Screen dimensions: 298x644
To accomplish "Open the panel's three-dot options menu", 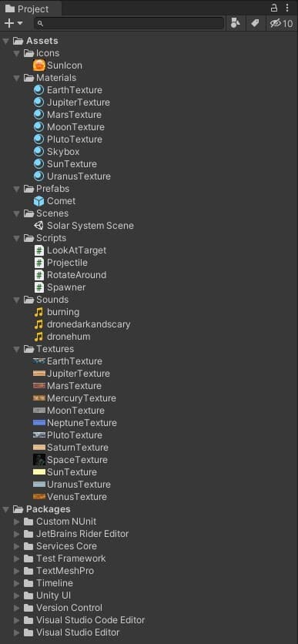I will click(x=287, y=8).
